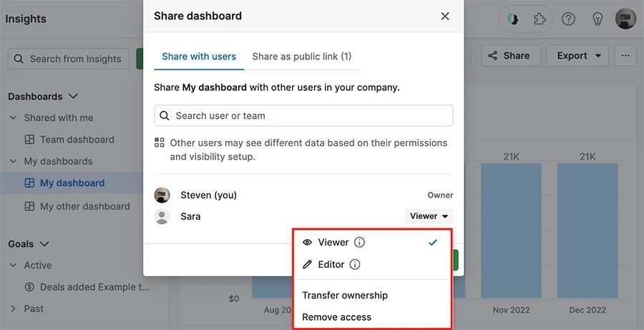Select the Editor permission option
Viewport: 644px width, 330px height.
pyautogui.click(x=372, y=264)
